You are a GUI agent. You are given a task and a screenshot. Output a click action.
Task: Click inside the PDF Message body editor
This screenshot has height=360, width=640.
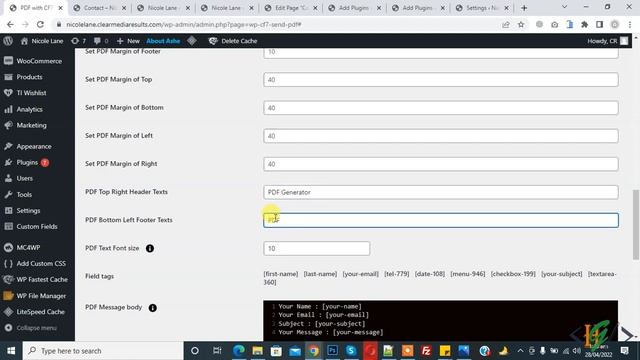440,320
